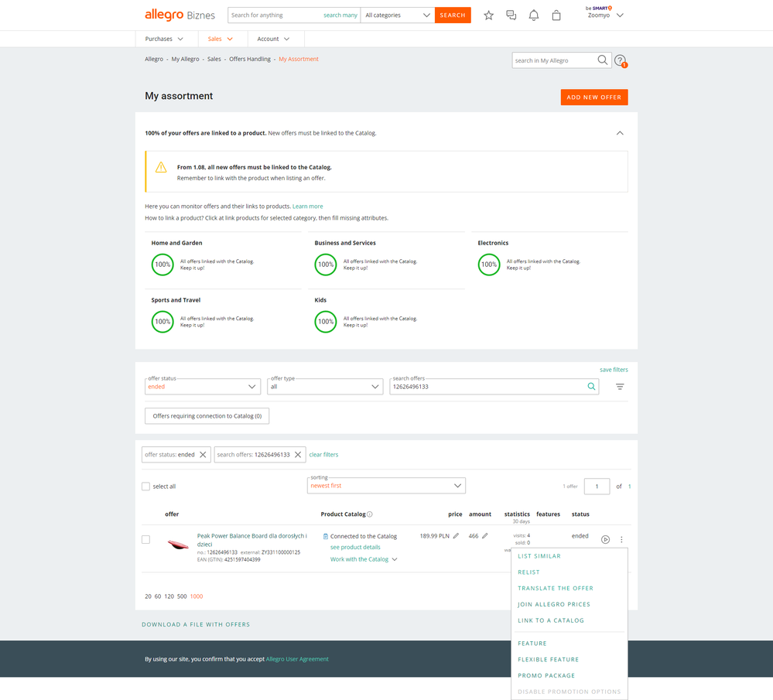
Task: Choose Join Allegro Prices
Action: coord(553,604)
